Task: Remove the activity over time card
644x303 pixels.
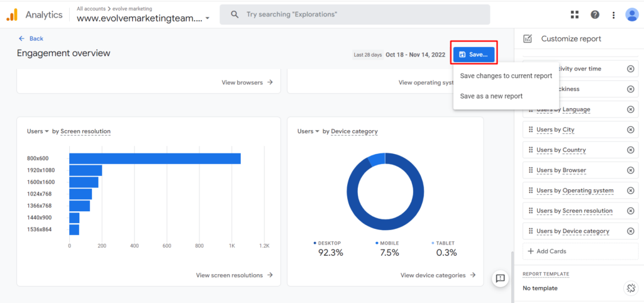Action: click(630, 69)
